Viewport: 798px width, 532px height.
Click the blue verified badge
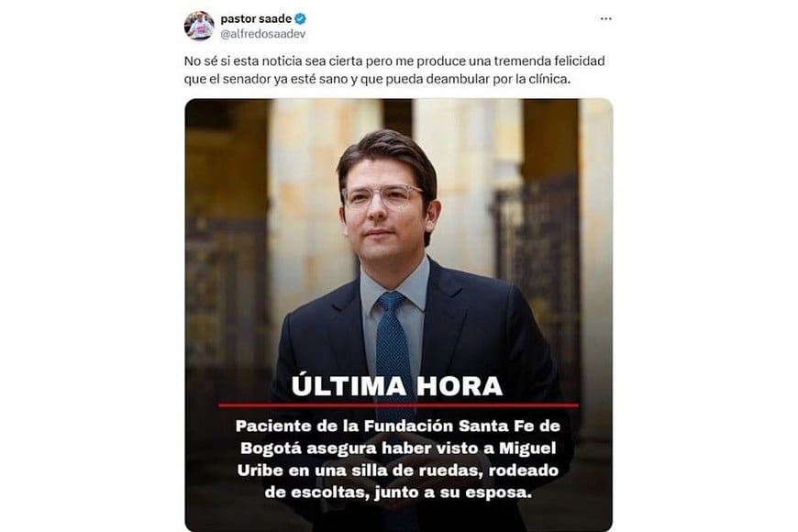(300, 19)
